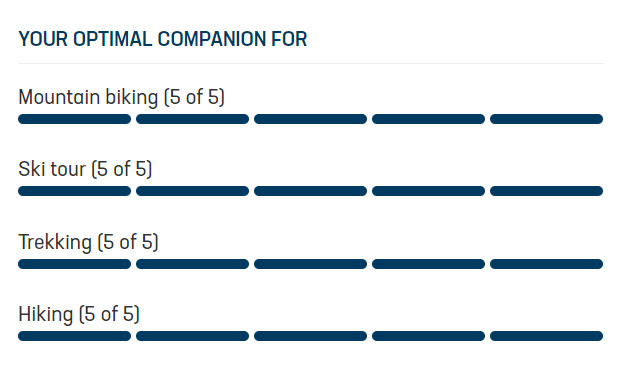624x373 pixels.
Task: Click first segment of Trekking rating bar
Action: [x=74, y=264]
